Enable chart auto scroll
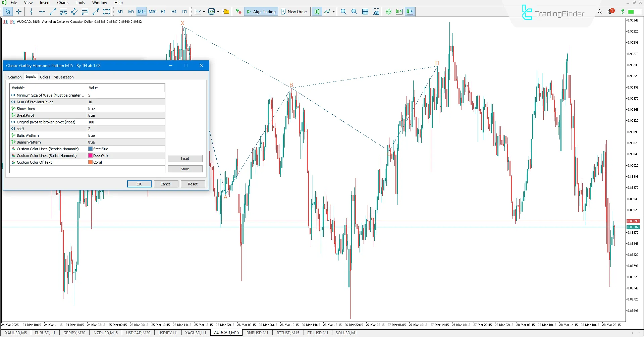 pyautogui.click(x=399, y=11)
